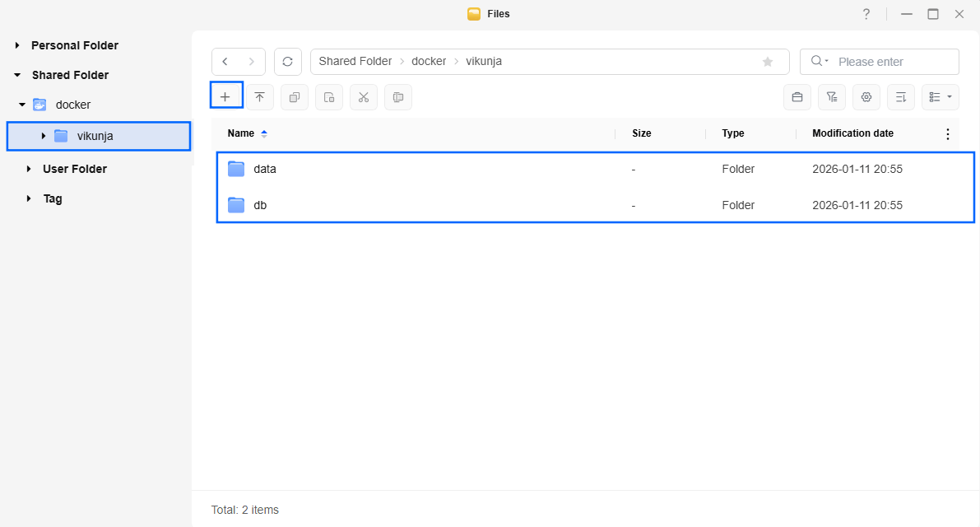Expand the Personal Folder tree node
Image resolution: width=980 pixels, height=527 pixels.
[17, 45]
